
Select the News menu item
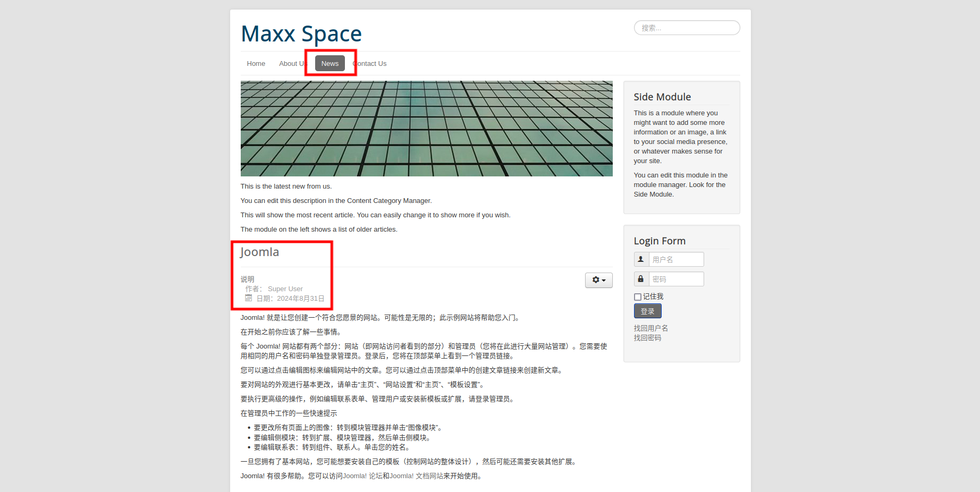pos(330,63)
